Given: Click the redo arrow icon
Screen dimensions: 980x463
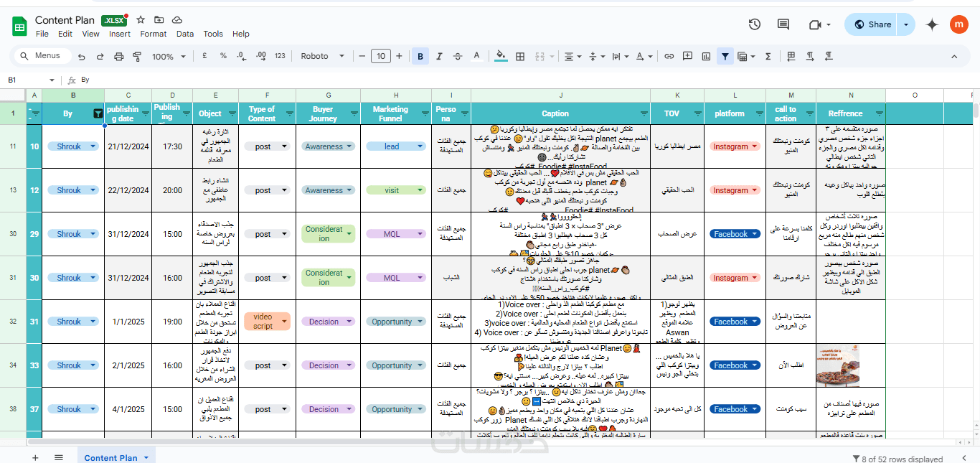Looking at the screenshot, I should click(x=100, y=56).
